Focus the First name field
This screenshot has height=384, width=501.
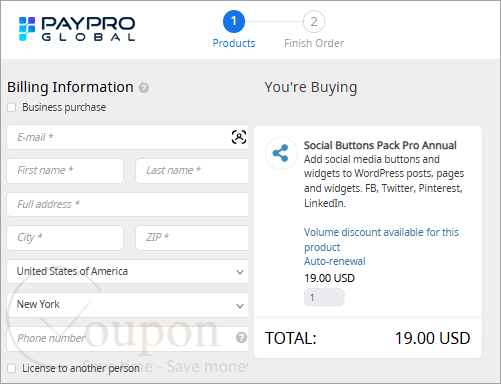click(65, 171)
